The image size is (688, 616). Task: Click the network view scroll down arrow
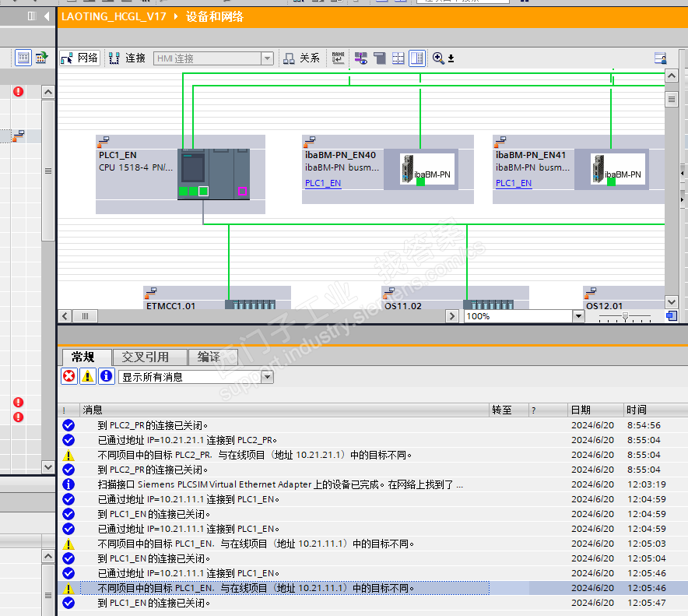click(x=672, y=301)
